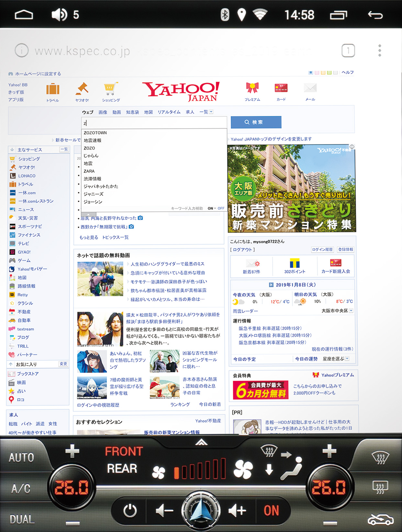Expand the climate panel up chevron

[201, 442]
